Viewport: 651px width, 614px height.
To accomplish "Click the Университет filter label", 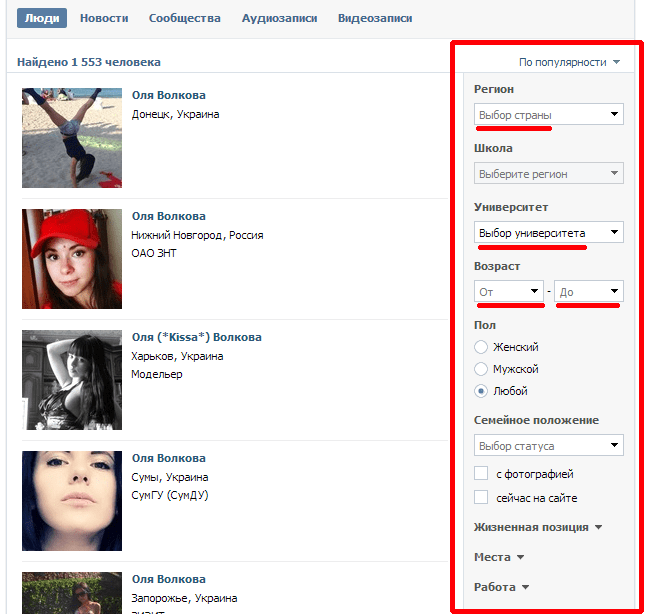I will [511, 207].
